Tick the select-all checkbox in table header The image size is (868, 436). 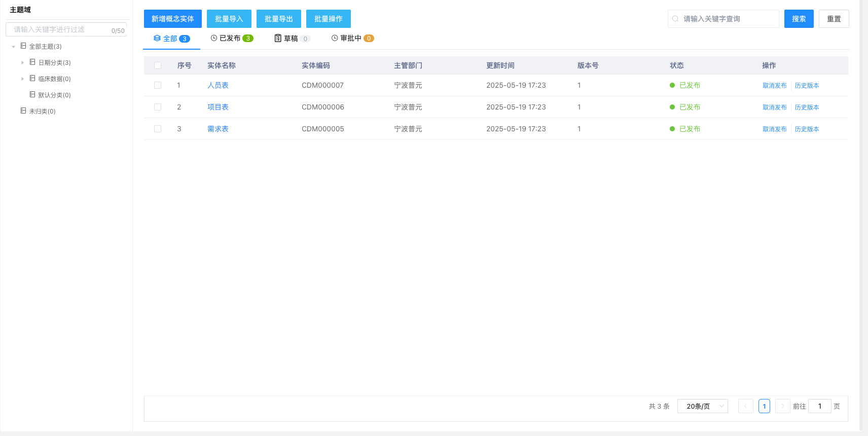click(158, 65)
